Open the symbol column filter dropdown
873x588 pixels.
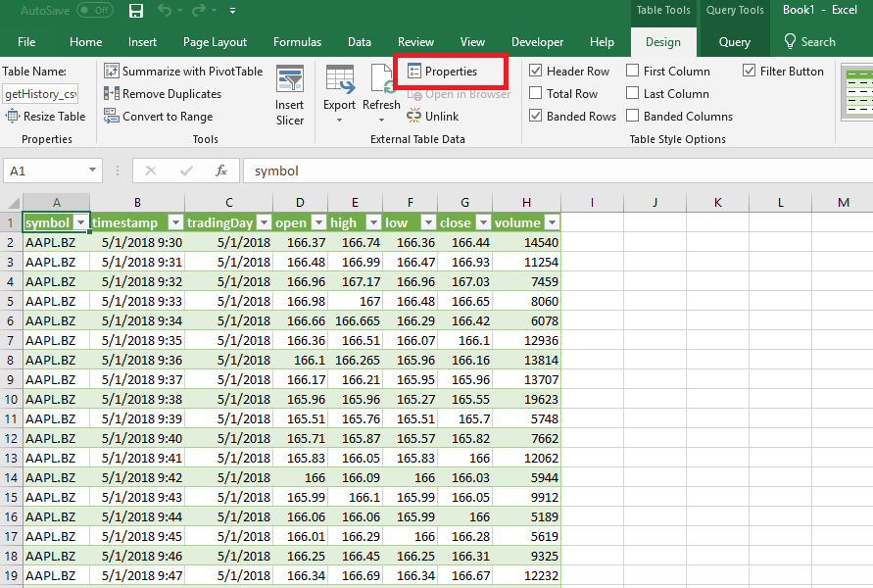80,222
